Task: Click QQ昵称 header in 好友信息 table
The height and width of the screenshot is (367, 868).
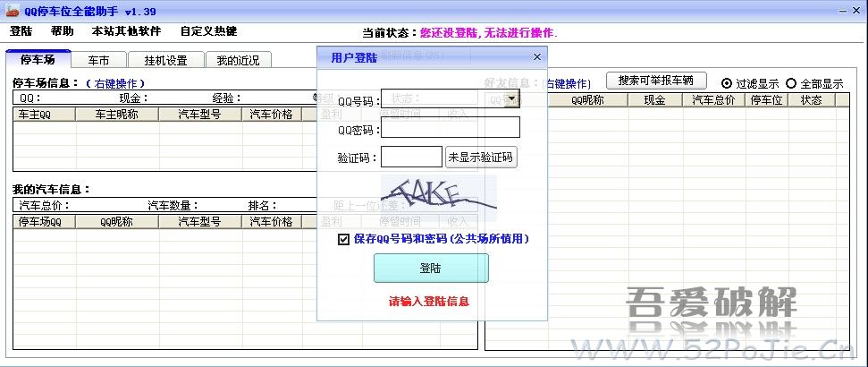Action: pos(587,99)
